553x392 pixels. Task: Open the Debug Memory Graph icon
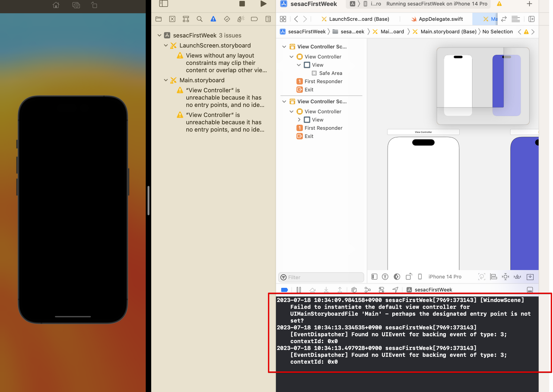[x=368, y=290]
